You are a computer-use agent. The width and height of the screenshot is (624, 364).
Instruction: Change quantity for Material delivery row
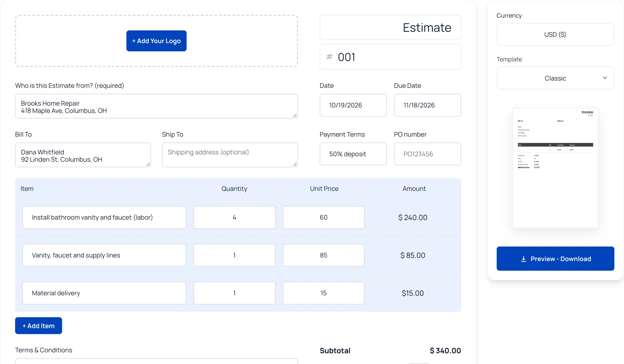pos(234,293)
